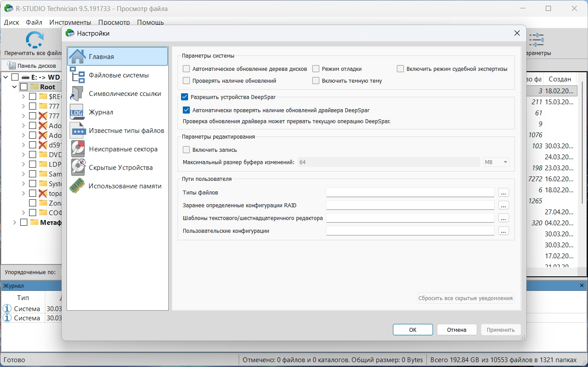Image resolution: width=588 pixels, height=367 pixels.
Task: Select the Известные типы файлов icon
Action: click(78, 130)
